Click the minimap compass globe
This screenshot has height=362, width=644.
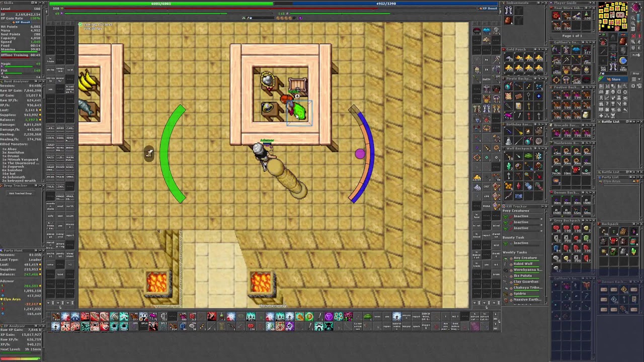click(x=636, y=7)
